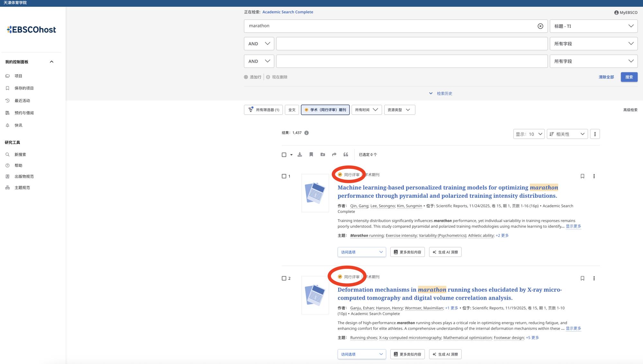
Task: Click add-to-project folder icon in toolbar
Action: (x=322, y=155)
